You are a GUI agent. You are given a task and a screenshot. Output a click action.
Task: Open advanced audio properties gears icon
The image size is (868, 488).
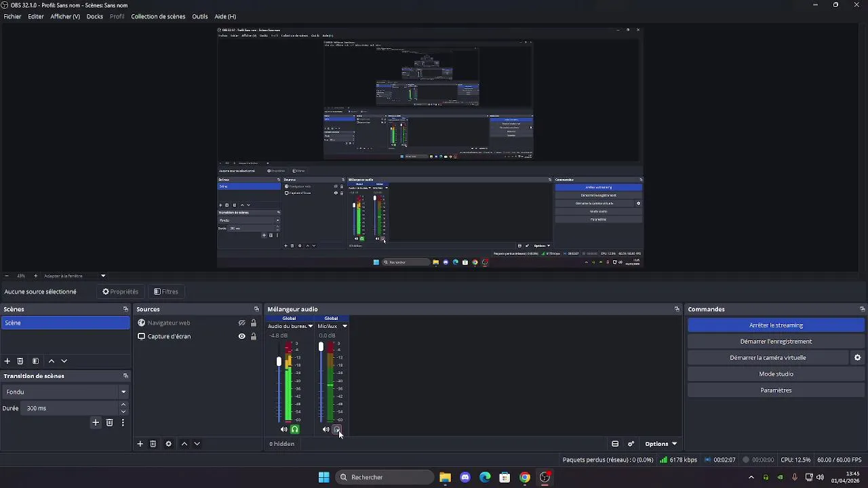(x=631, y=444)
